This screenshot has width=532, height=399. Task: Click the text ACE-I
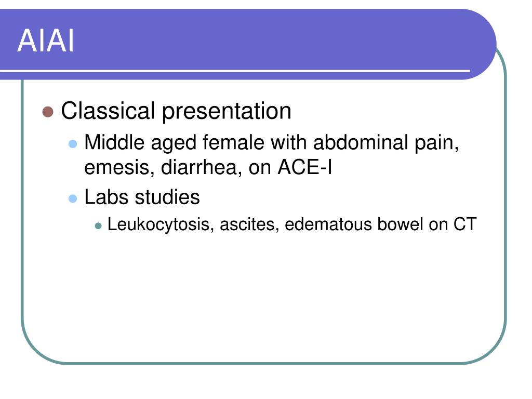click(x=304, y=167)
